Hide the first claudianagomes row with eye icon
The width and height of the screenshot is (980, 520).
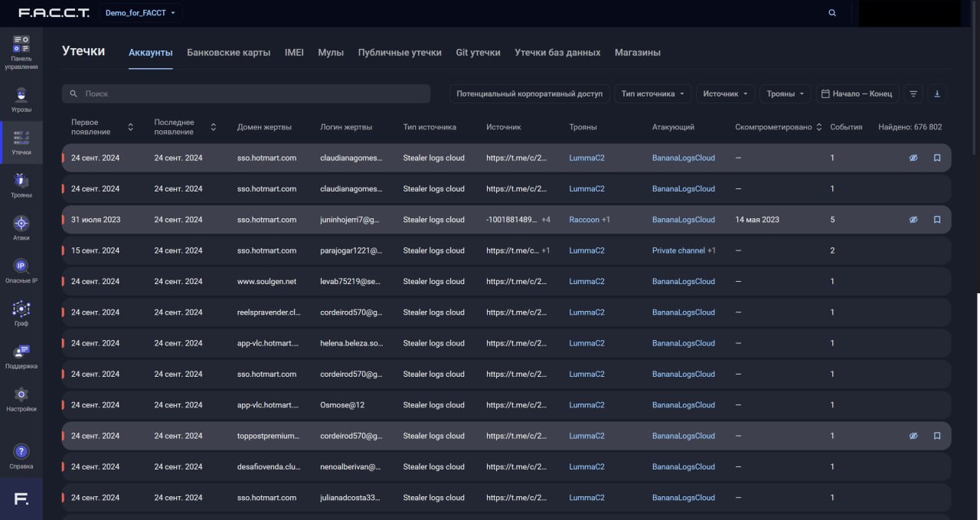pyautogui.click(x=913, y=158)
